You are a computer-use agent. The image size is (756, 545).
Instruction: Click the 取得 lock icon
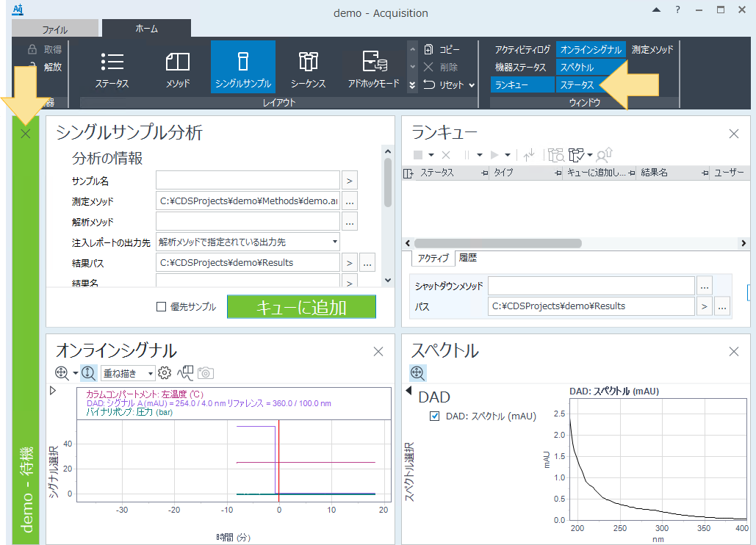[x=32, y=50]
